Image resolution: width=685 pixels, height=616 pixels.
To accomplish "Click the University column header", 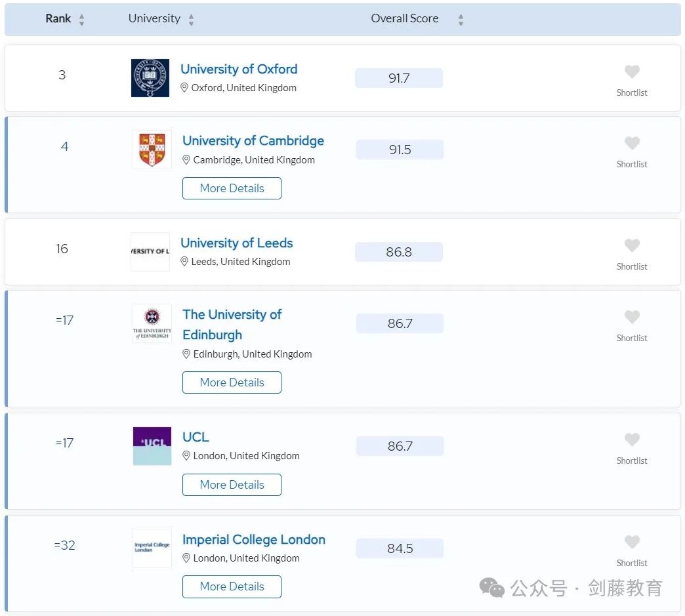I will click(154, 18).
